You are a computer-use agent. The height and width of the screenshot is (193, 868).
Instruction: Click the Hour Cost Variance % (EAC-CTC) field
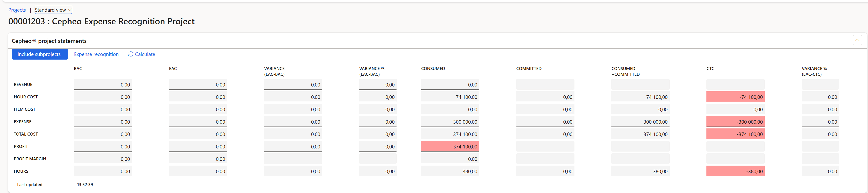pyautogui.click(x=820, y=97)
